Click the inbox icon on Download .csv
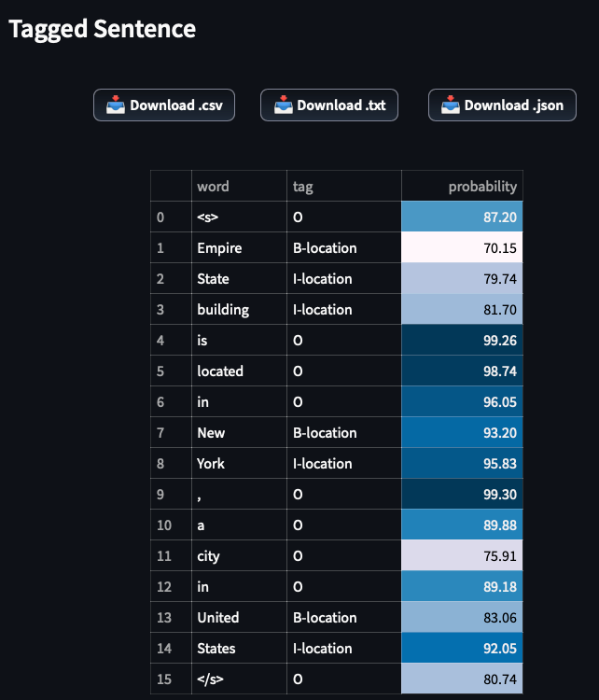 [x=116, y=105]
